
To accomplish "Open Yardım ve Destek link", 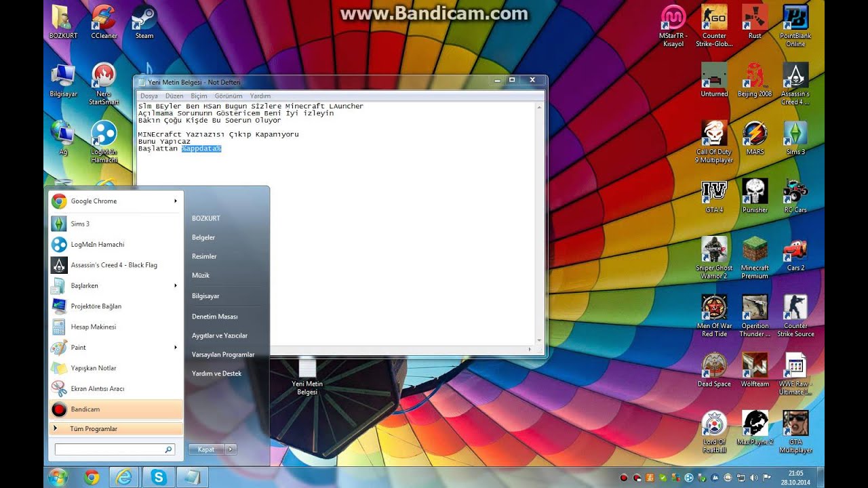I will pos(217,374).
